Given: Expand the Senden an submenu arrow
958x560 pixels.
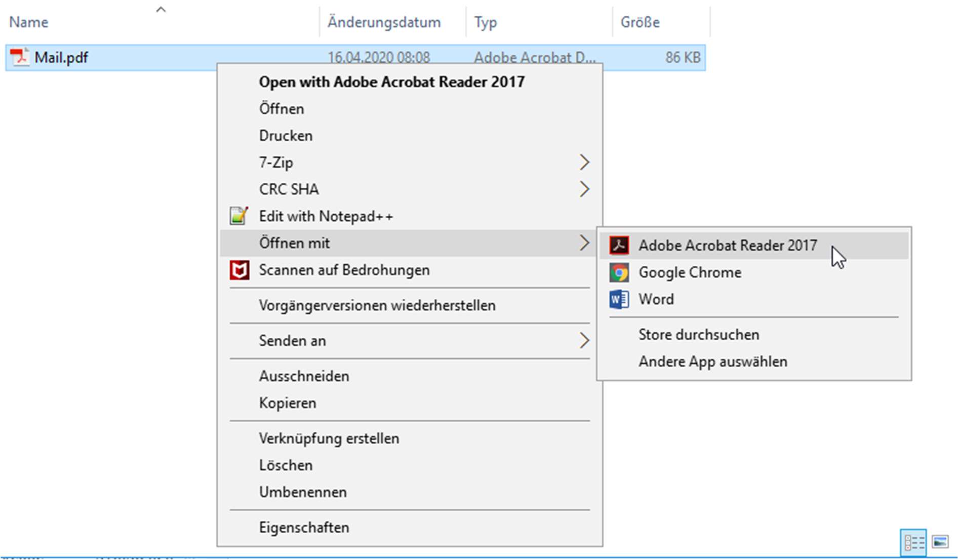Looking at the screenshot, I should [x=584, y=341].
